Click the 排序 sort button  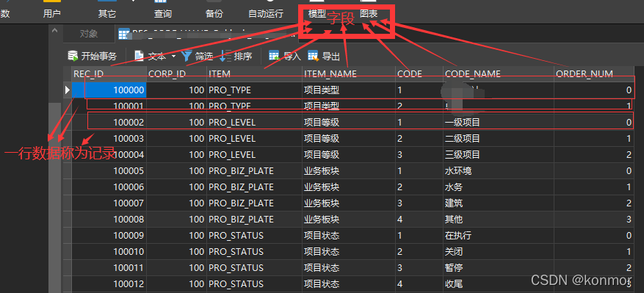pyautogui.click(x=236, y=56)
